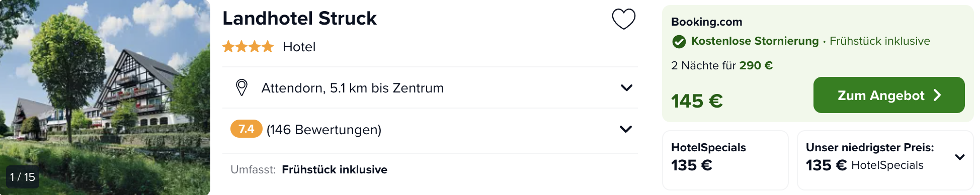The height and width of the screenshot is (195, 980).
Task: Add Landhotel Struck to favorites via heart
Action: [623, 19]
